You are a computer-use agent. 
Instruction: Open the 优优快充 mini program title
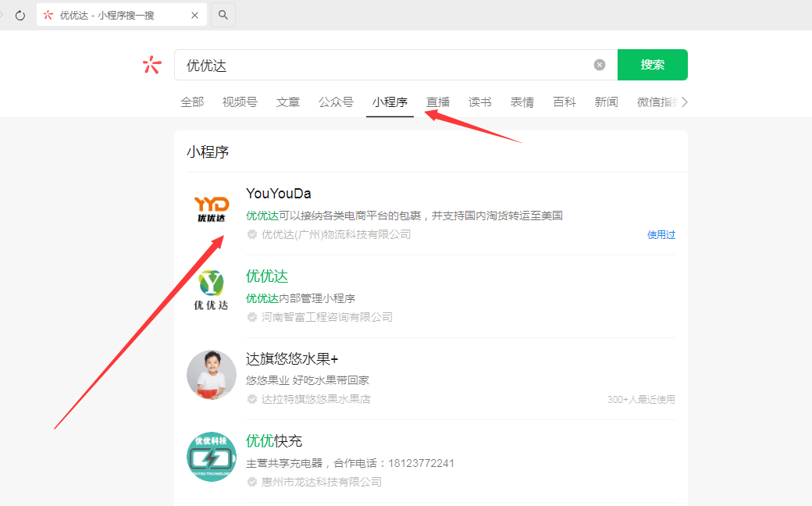274,440
